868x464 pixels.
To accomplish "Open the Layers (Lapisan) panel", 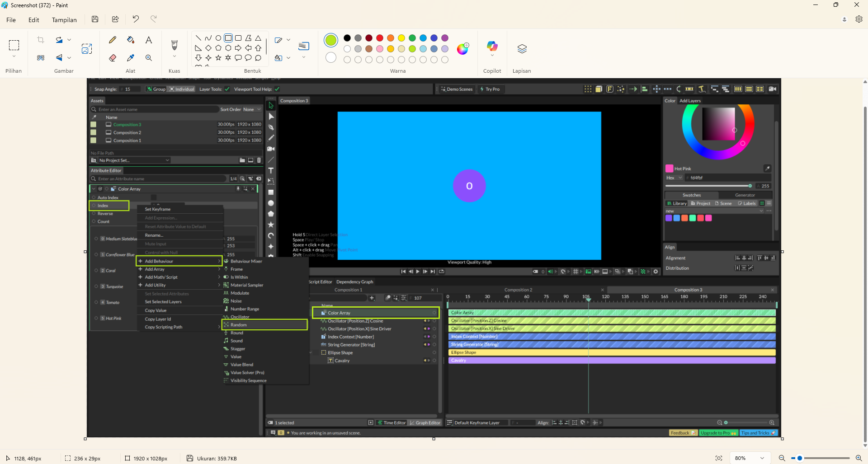I will click(x=522, y=49).
